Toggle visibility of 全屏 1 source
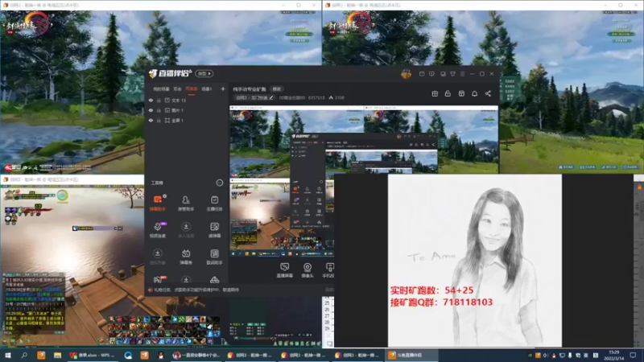 pos(151,120)
